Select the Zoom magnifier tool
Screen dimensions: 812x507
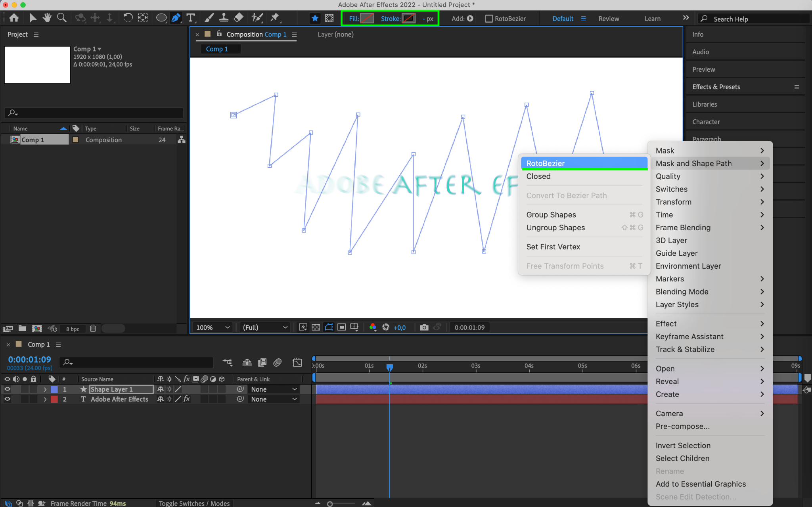[x=62, y=18]
